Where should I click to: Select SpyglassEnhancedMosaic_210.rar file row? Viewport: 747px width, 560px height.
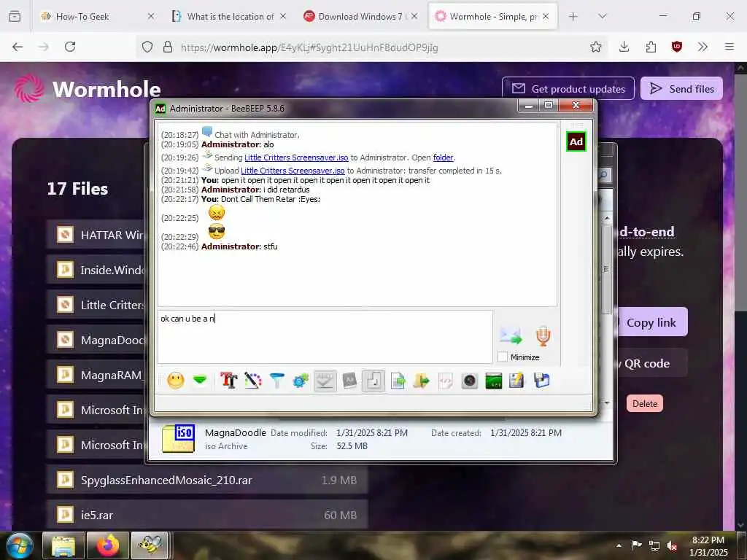point(207,480)
